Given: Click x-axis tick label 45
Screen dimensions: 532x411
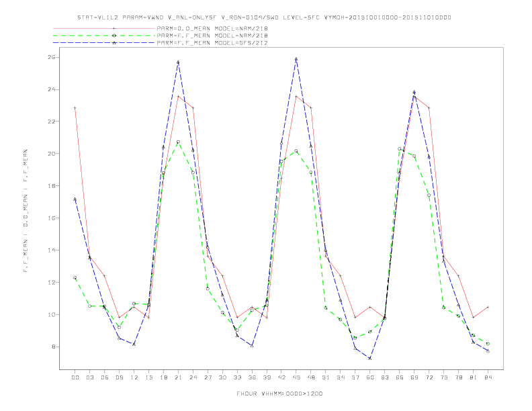Looking at the screenshot, I should click(x=296, y=377).
